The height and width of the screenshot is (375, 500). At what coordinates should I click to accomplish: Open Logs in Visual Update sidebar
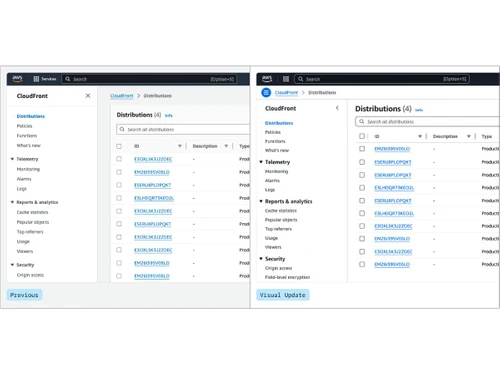(270, 189)
